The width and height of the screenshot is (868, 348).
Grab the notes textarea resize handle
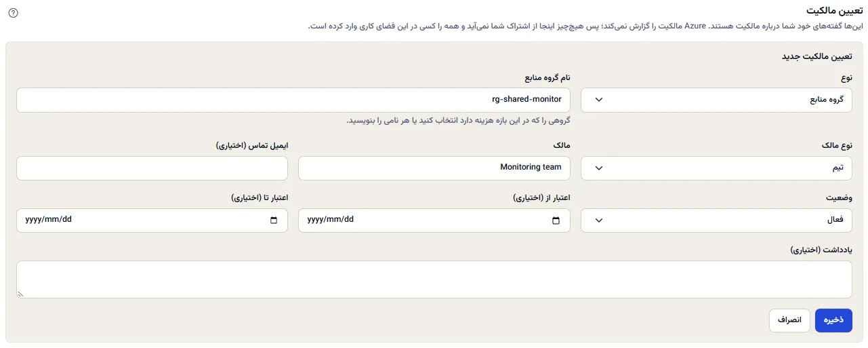tap(20, 294)
